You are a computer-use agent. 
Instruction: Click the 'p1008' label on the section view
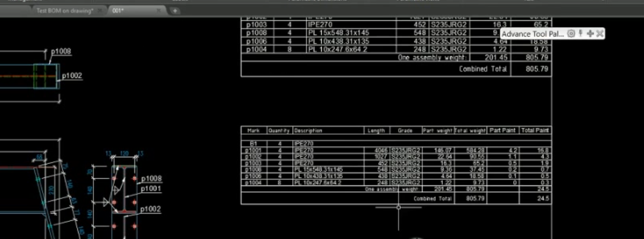[x=151, y=179]
